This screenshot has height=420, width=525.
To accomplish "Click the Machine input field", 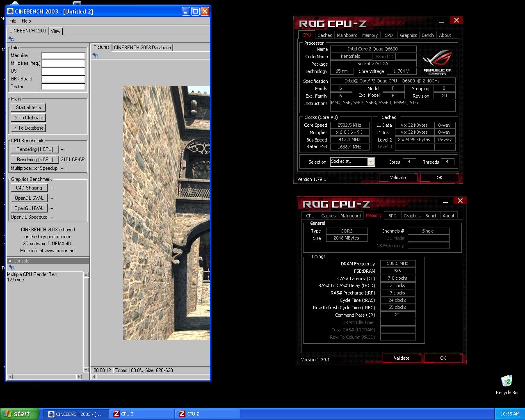I will (64, 55).
